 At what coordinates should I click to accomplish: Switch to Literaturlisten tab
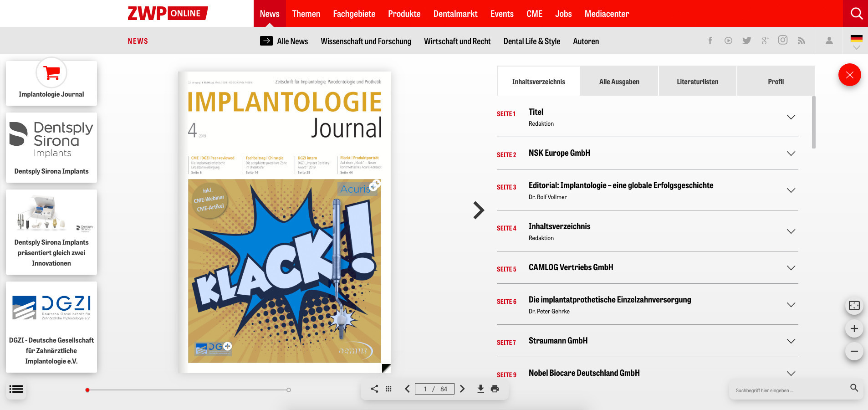coord(697,81)
